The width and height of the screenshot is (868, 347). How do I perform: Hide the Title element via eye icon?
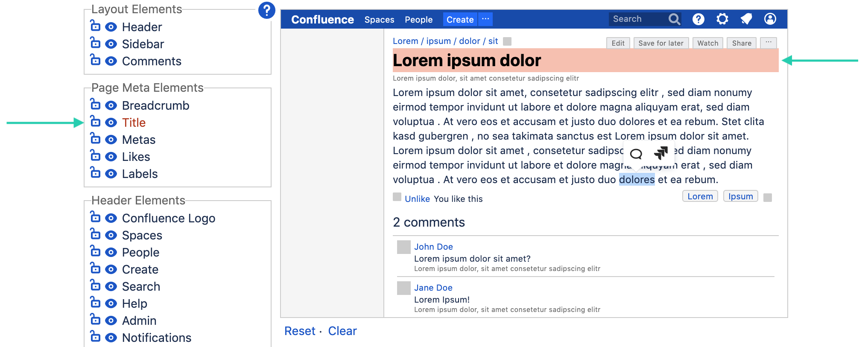(x=111, y=122)
